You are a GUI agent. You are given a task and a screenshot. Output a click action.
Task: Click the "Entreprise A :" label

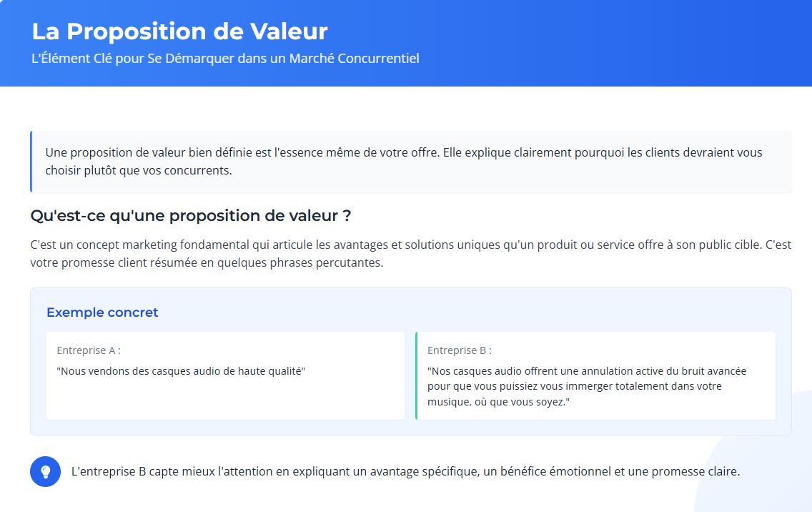pos(89,350)
